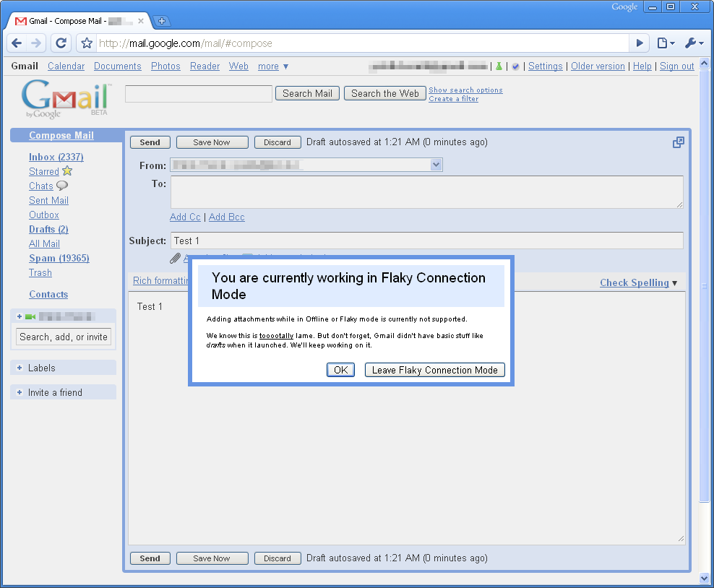The width and height of the screenshot is (714, 588).
Task: Click the top Save Now button
Action: 212,142
